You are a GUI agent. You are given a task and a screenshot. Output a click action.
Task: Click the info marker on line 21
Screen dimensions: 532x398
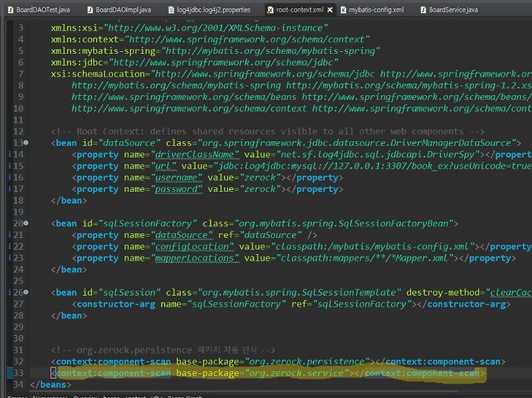pyautogui.click(x=10, y=235)
